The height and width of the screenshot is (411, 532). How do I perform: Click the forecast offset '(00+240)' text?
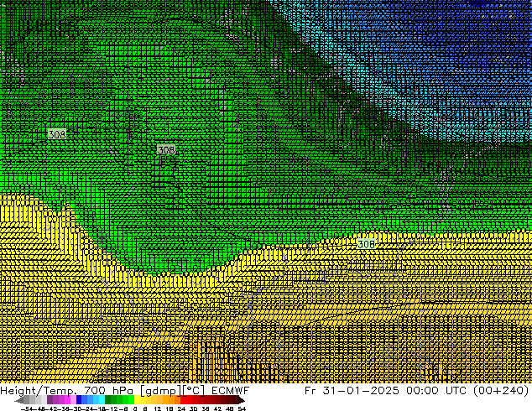click(x=501, y=391)
